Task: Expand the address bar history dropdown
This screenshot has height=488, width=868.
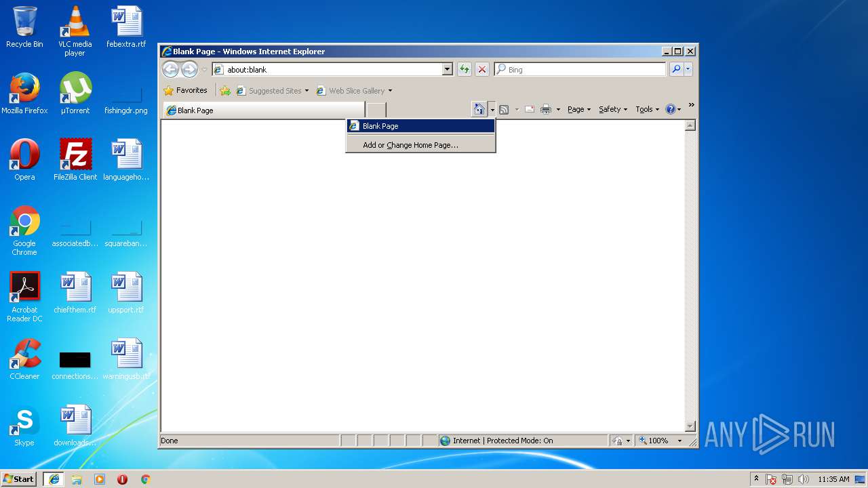Action: [x=447, y=69]
